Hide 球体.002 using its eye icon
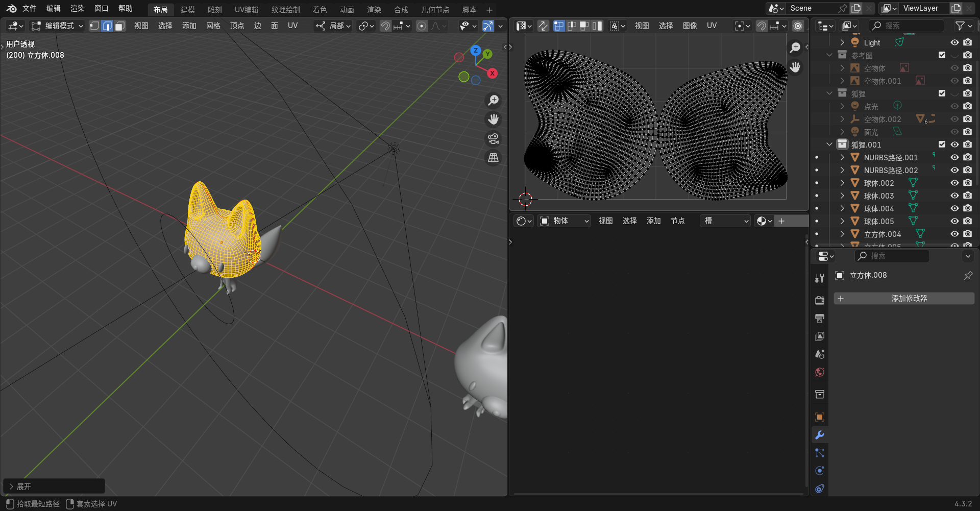Screen dimensions: 980x511 [x=954, y=183]
